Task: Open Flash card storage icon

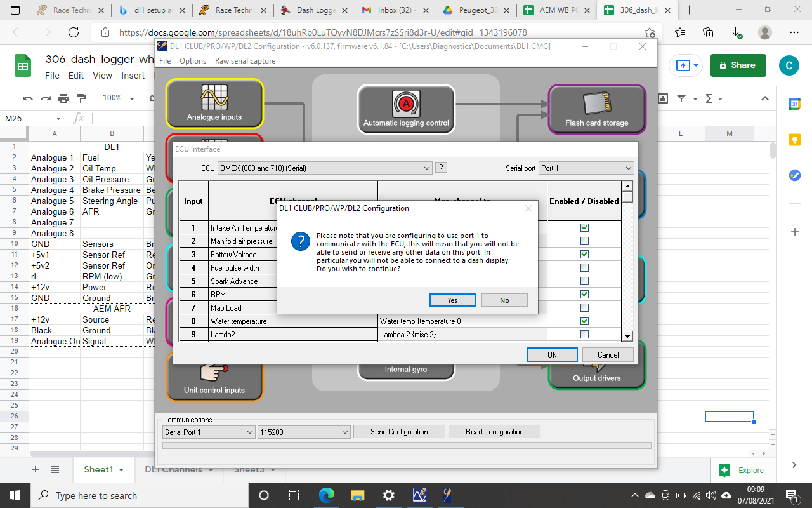Action: [597, 109]
